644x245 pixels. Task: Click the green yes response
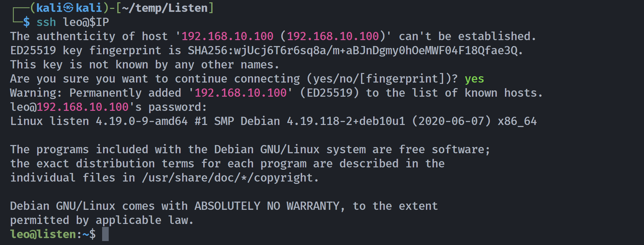click(474, 79)
